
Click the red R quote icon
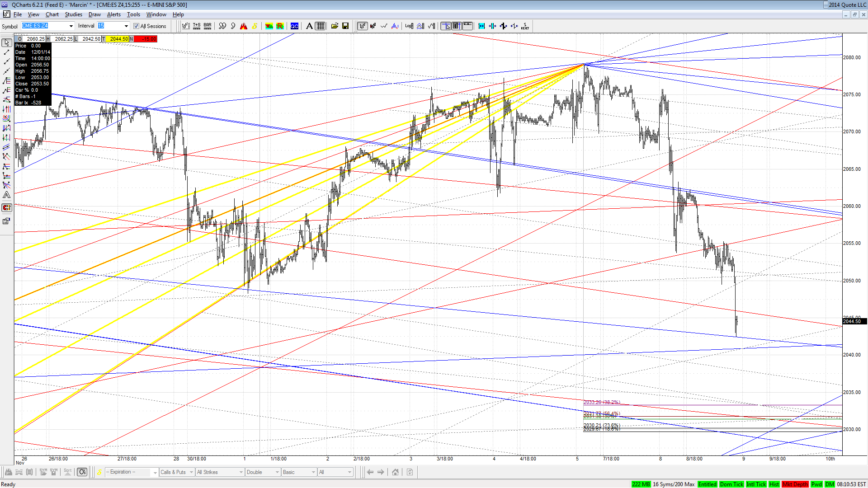(x=280, y=26)
